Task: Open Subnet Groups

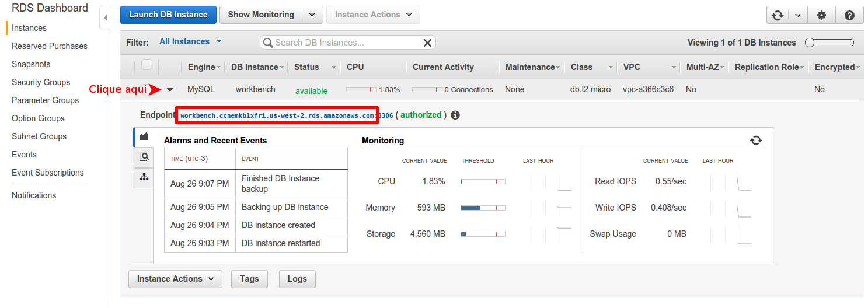Action: point(39,136)
